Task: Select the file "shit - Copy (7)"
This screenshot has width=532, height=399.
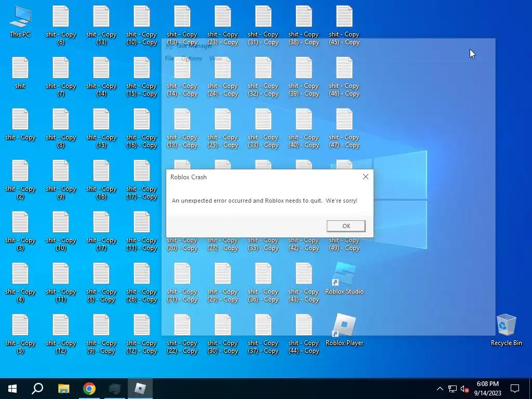Action: (61, 77)
